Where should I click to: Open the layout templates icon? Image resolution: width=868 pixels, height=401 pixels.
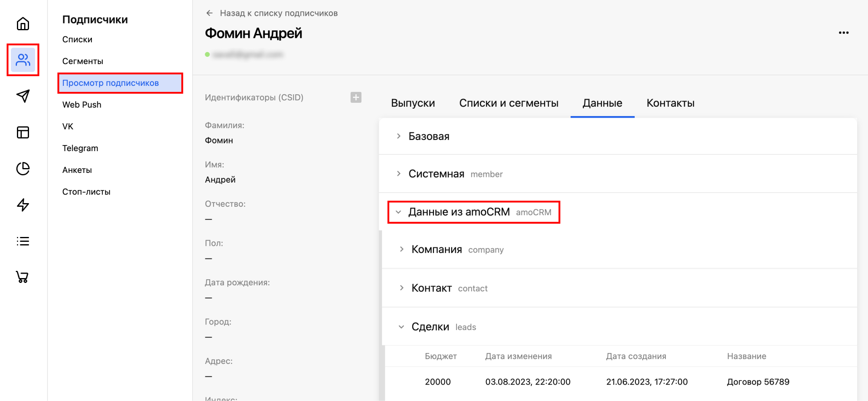[23, 132]
